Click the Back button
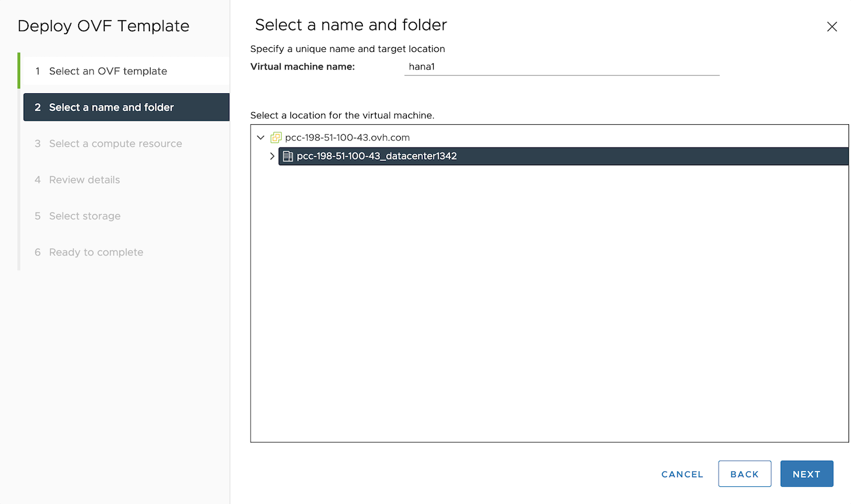851x504 pixels. point(744,474)
